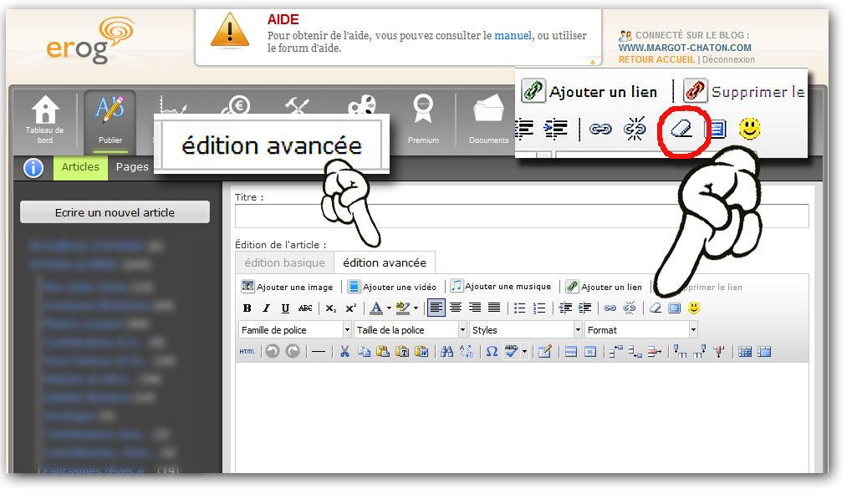Remove formatting with the eraser icon in editor toolbar
Screen dimensions: 857x504
[x=656, y=308]
